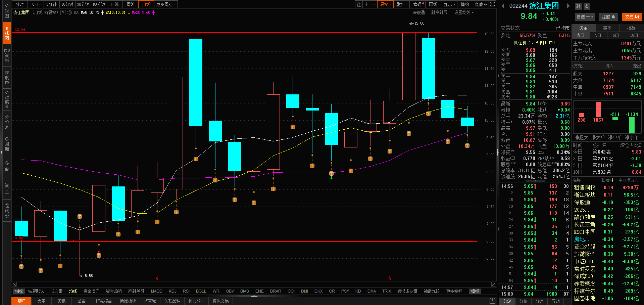Click the 港 Hong Kong connect badge

click(587, 6)
